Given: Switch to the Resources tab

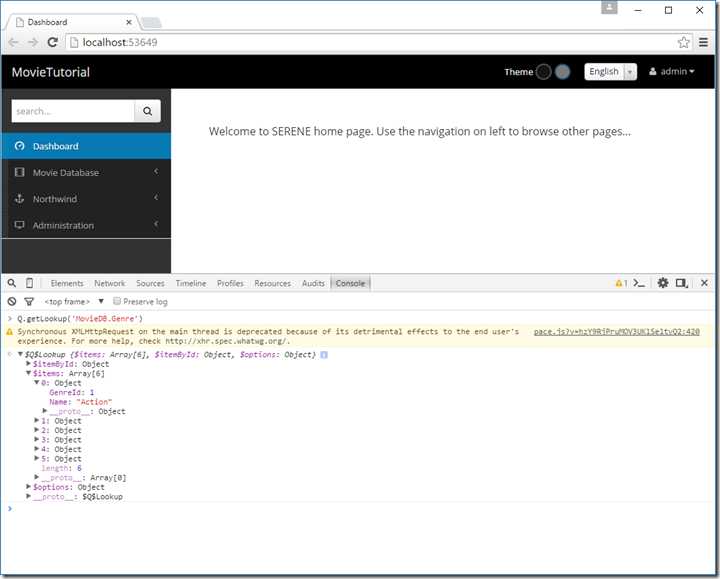Looking at the screenshot, I should 272,283.
